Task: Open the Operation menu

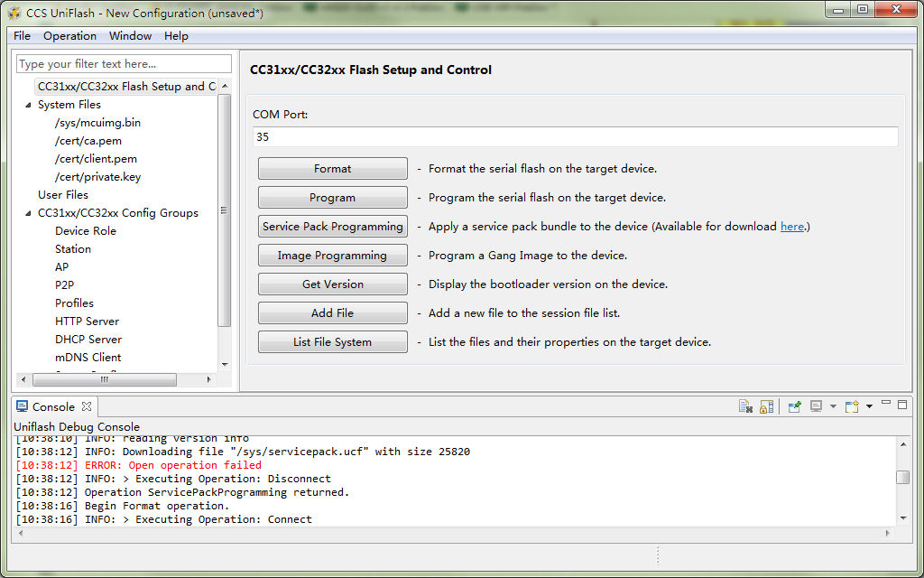Action: click(x=69, y=36)
